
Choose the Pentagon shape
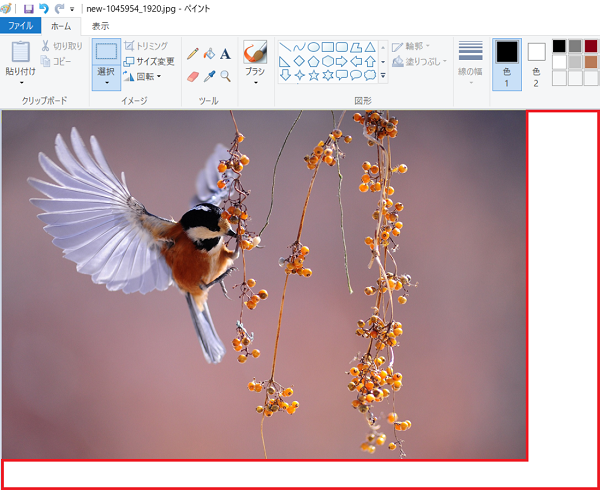tap(313, 61)
